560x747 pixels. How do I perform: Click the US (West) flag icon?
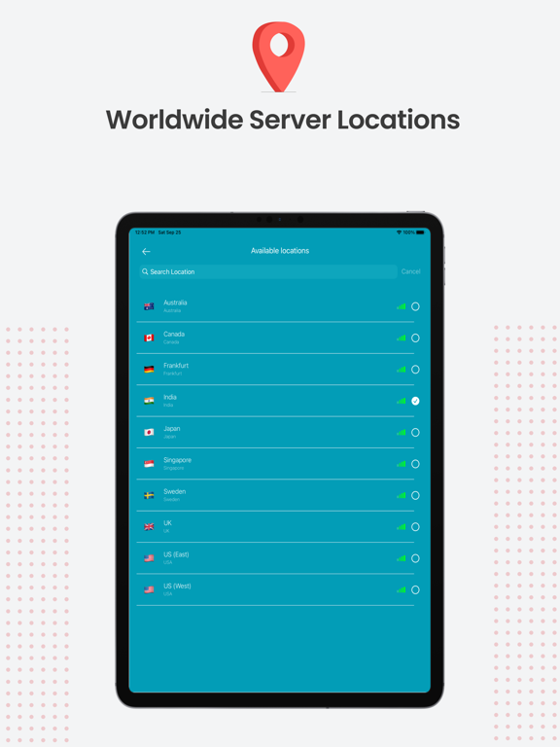(149, 589)
